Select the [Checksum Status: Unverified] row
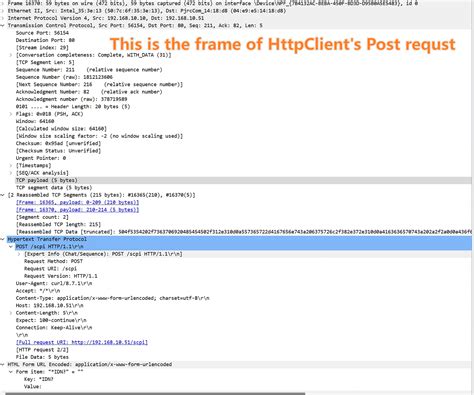Image resolution: width=474 pixels, height=395 pixels. click(58, 151)
